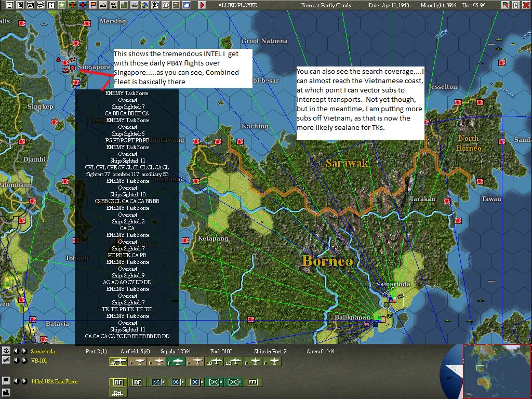Previous air unit arrow beside VB-101
This screenshot has width=532, height=399.
[x=16, y=361]
